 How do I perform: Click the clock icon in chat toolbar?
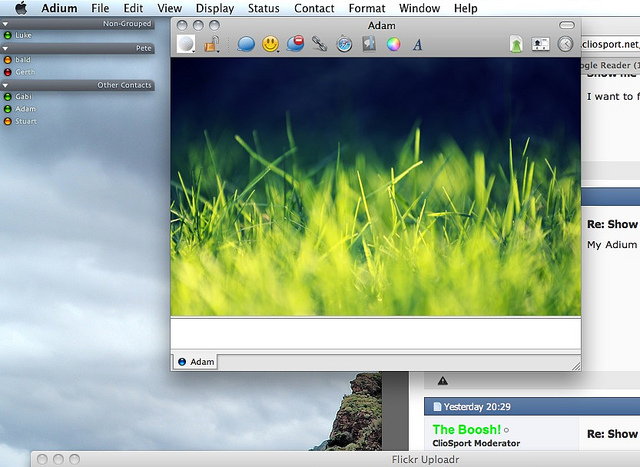pos(565,44)
